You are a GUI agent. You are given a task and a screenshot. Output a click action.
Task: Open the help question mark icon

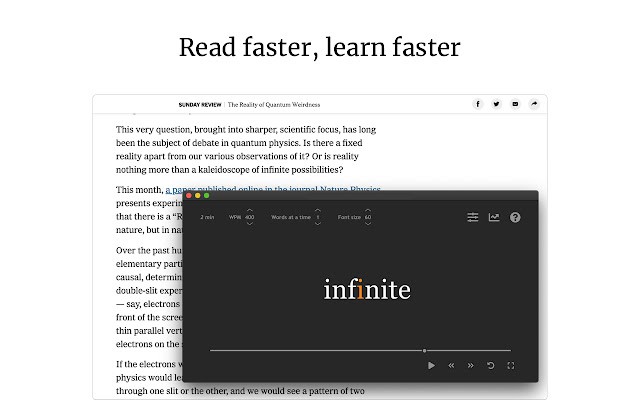point(515,217)
